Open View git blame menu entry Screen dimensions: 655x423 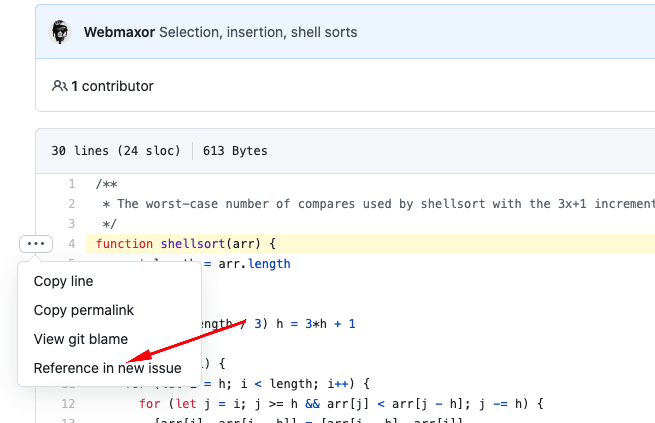pyautogui.click(x=80, y=339)
